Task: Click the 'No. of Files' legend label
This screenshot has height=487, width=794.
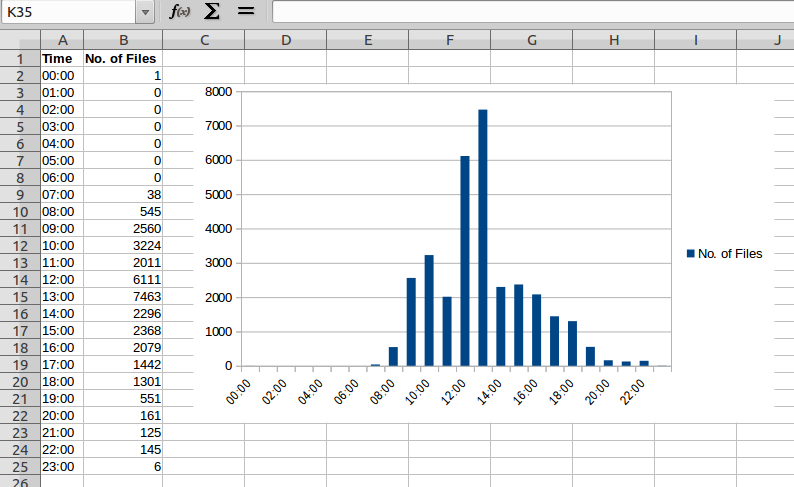Action: pyautogui.click(x=730, y=254)
